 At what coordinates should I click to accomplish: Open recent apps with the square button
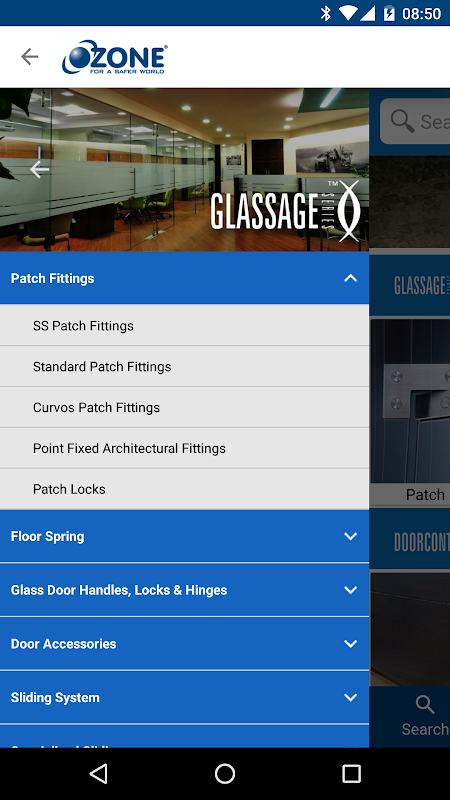(x=351, y=773)
